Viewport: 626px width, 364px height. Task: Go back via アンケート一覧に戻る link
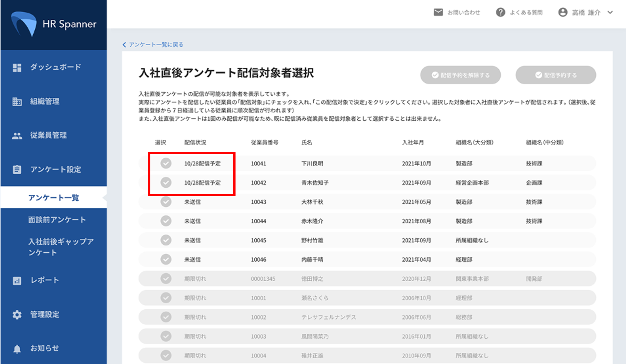click(x=153, y=45)
